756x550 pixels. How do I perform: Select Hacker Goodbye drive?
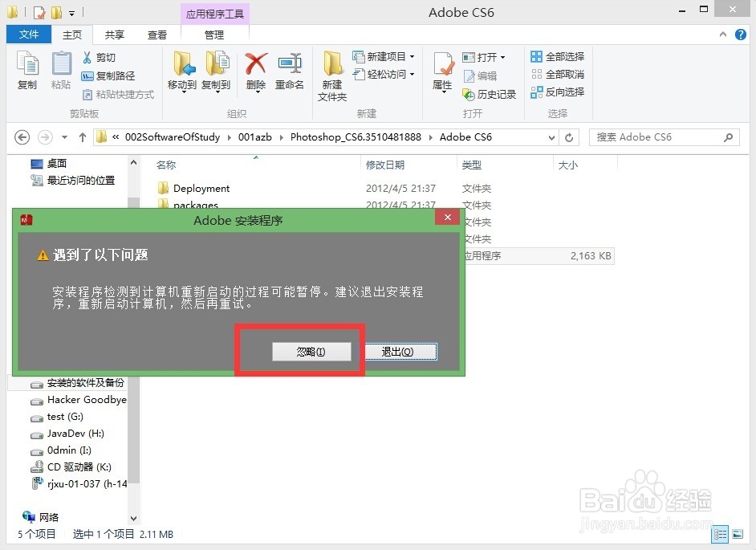click(x=78, y=400)
